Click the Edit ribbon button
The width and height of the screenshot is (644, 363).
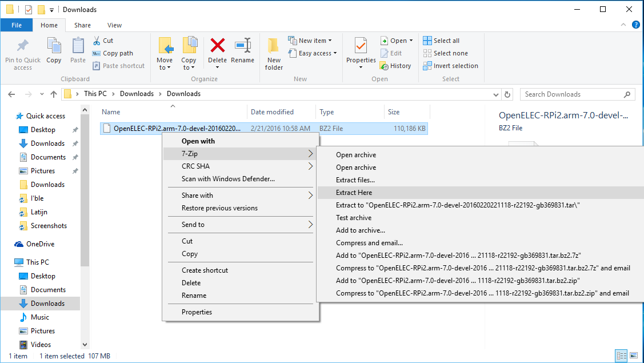tap(391, 53)
